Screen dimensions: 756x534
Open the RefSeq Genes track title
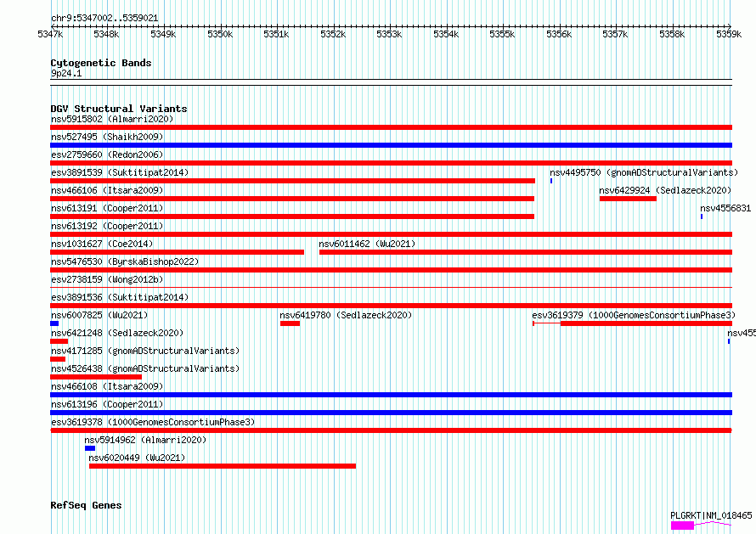[x=86, y=506]
